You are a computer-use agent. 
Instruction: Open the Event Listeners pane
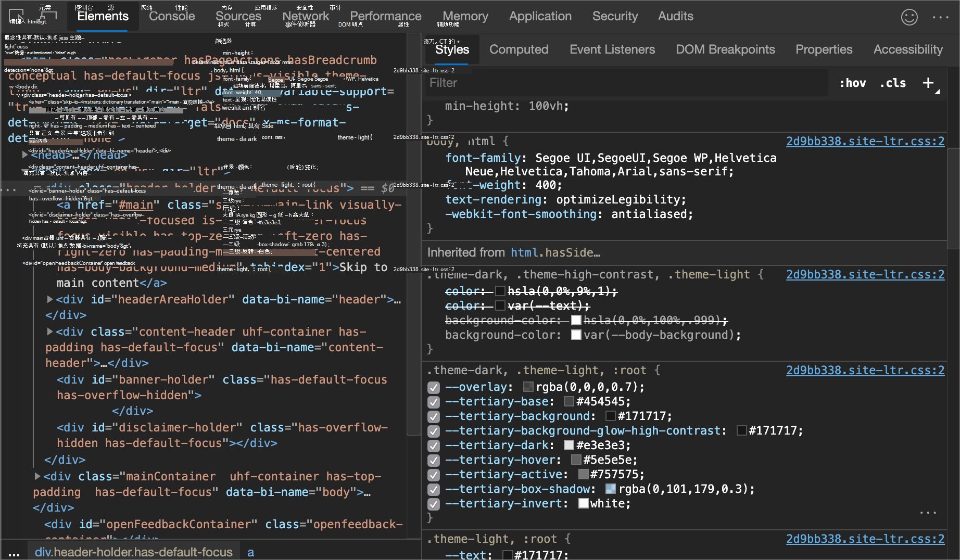point(612,49)
